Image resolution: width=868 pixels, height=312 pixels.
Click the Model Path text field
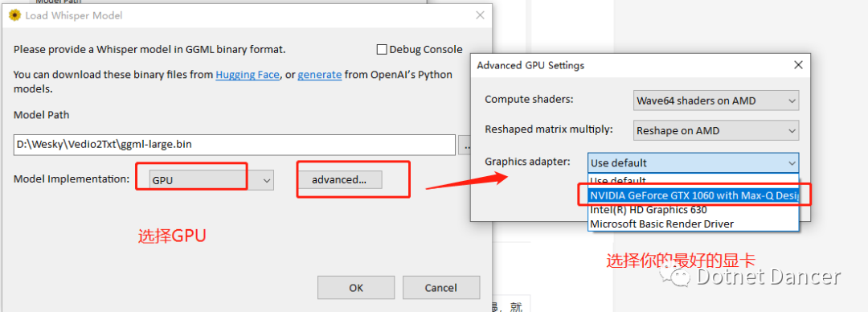(x=235, y=145)
